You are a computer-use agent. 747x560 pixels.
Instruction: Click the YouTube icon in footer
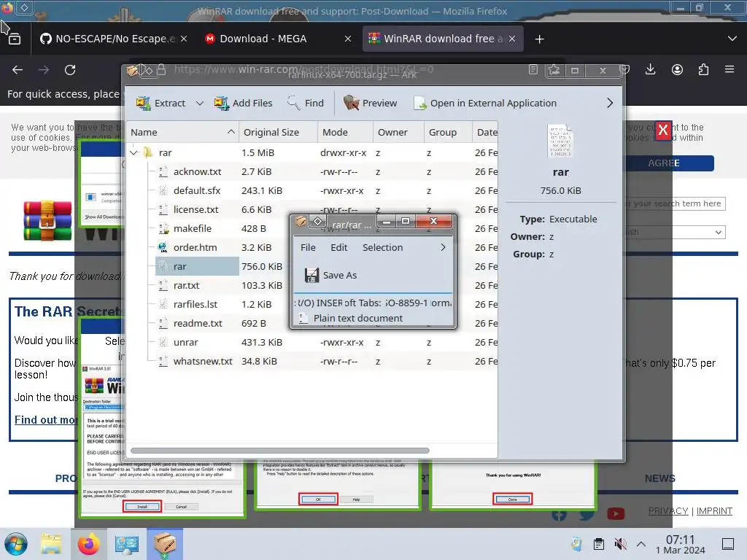click(616, 514)
